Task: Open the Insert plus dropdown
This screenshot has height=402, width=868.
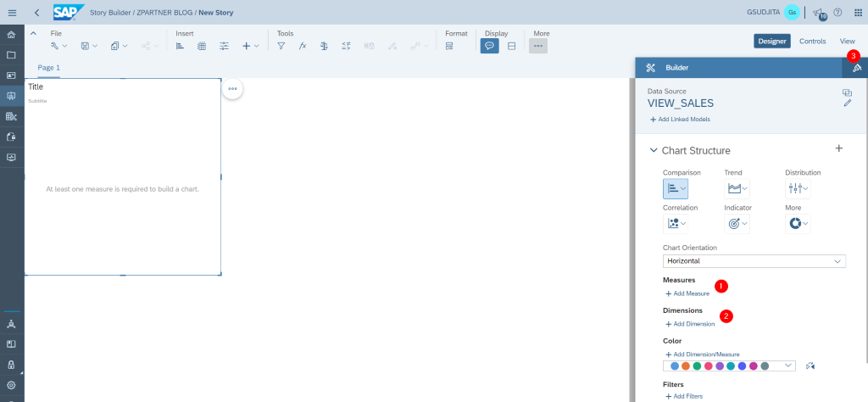Action: pyautogui.click(x=251, y=47)
